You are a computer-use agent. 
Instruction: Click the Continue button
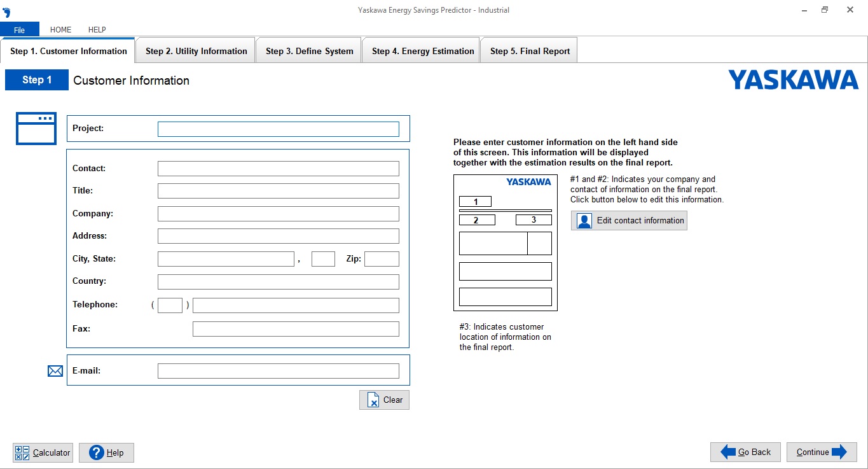click(x=822, y=452)
